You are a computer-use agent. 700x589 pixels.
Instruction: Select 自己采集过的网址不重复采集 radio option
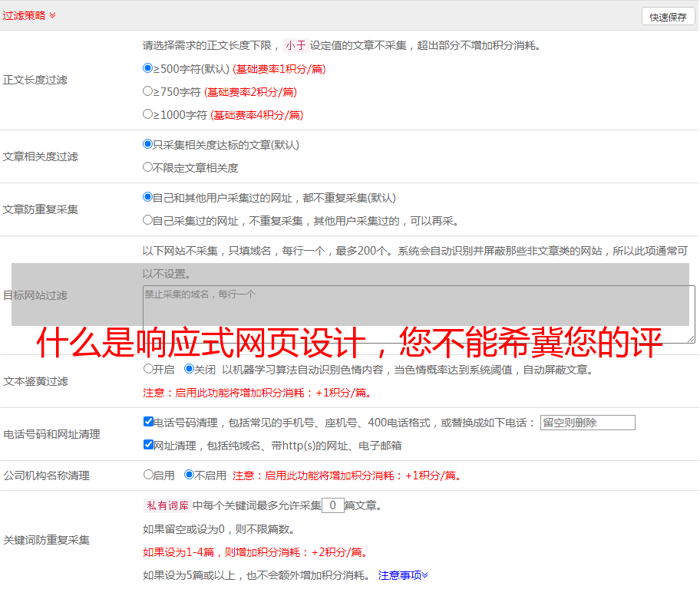pyautogui.click(x=147, y=220)
